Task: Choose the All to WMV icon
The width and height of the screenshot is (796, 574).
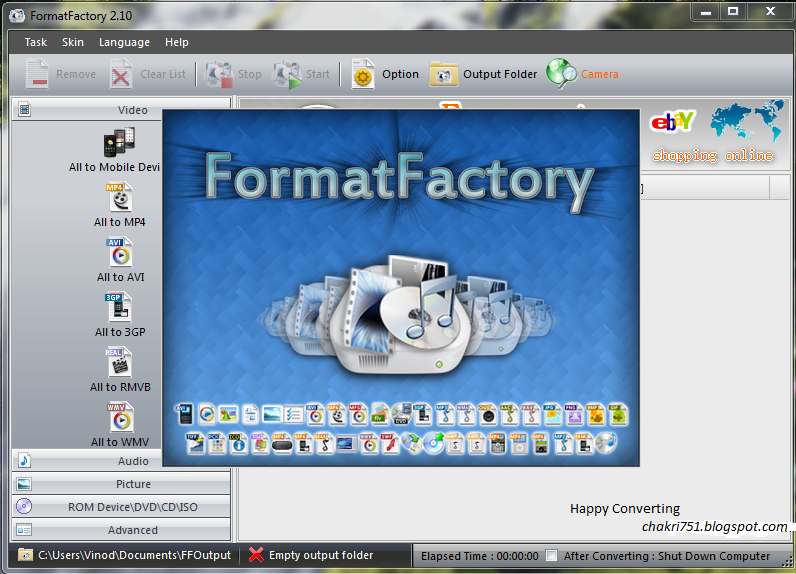Action: pos(120,417)
